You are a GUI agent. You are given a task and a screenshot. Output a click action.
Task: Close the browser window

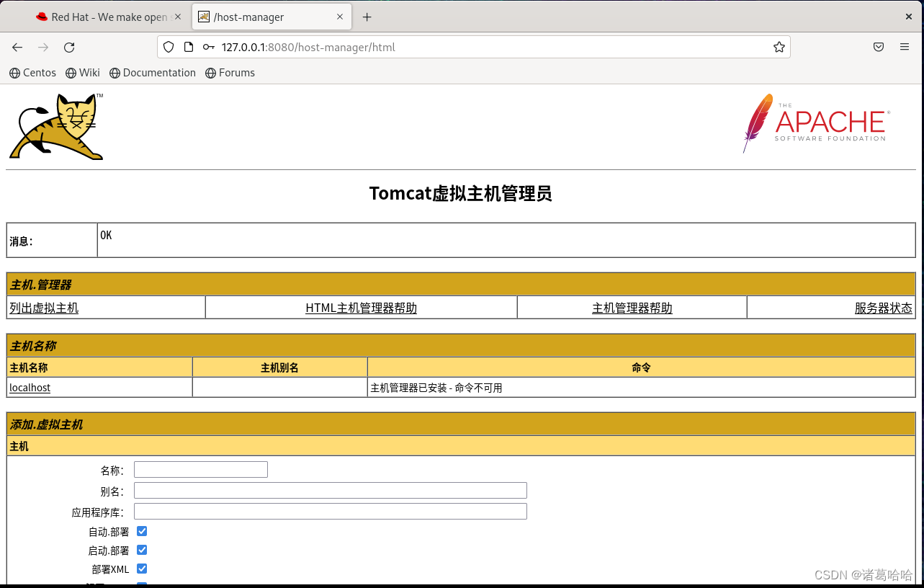point(909,16)
